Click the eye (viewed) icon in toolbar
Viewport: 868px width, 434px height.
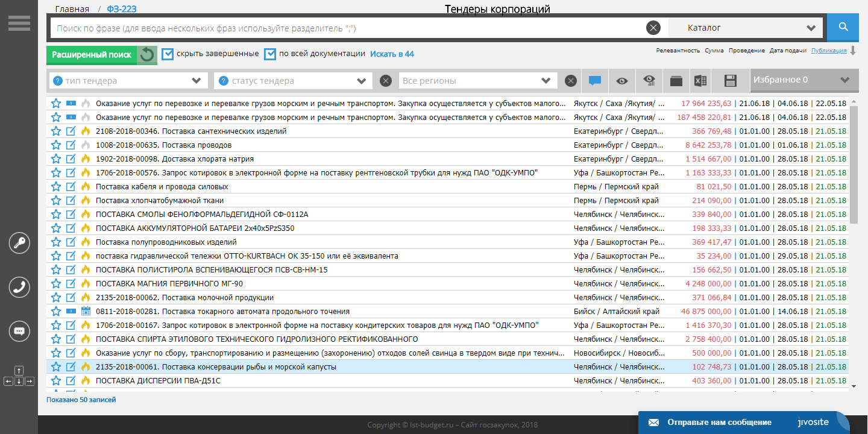pyautogui.click(x=622, y=81)
